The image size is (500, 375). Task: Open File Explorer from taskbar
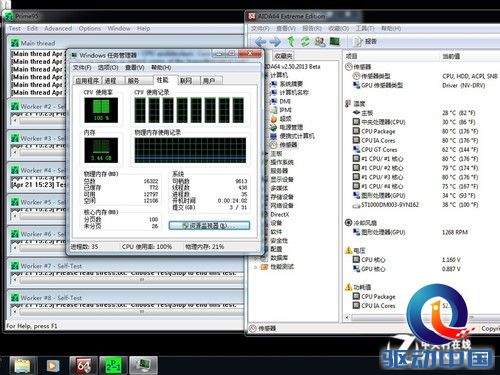[x=22, y=366]
